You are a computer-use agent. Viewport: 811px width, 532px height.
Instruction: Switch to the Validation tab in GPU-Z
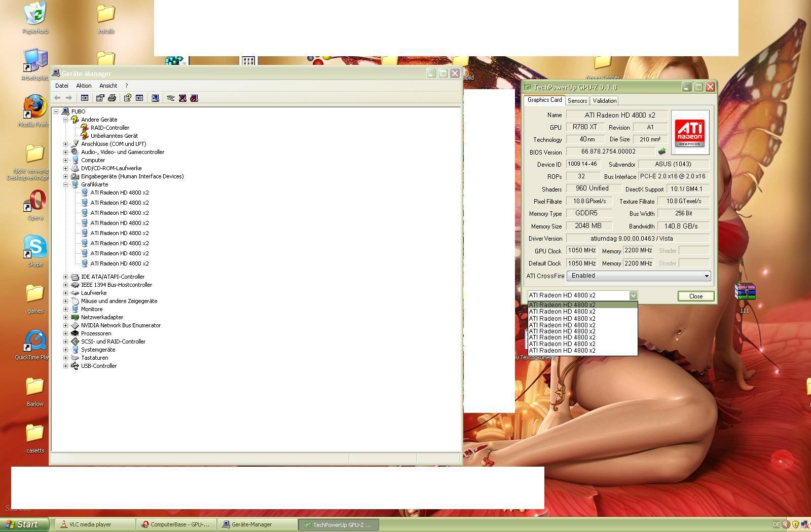(605, 101)
